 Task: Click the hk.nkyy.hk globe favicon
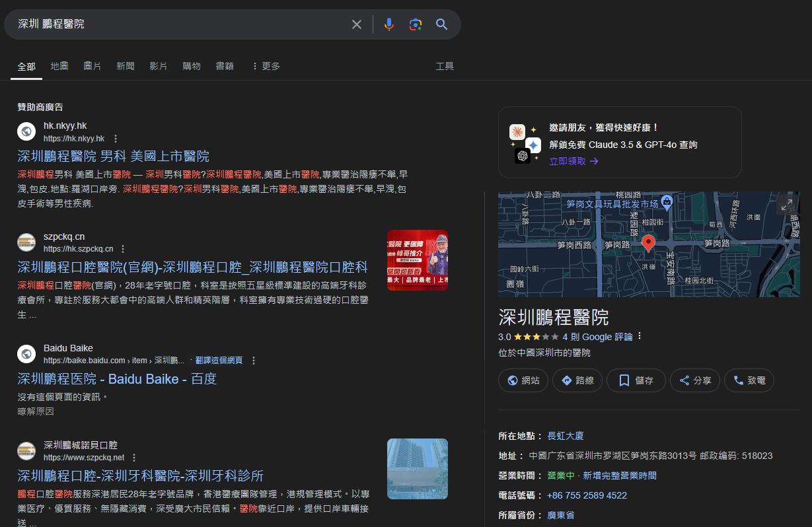[x=26, y=131]
